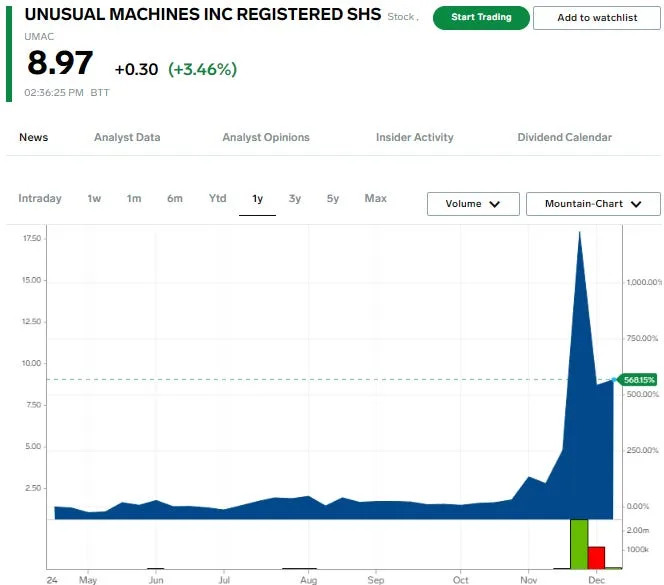Select the 1y chart range
The width and height of the screenshot is (664, 585).
pos(257,199)
